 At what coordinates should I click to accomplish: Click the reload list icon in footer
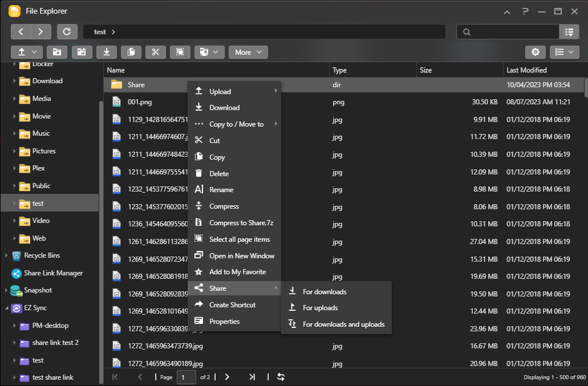tap(281, 377)
